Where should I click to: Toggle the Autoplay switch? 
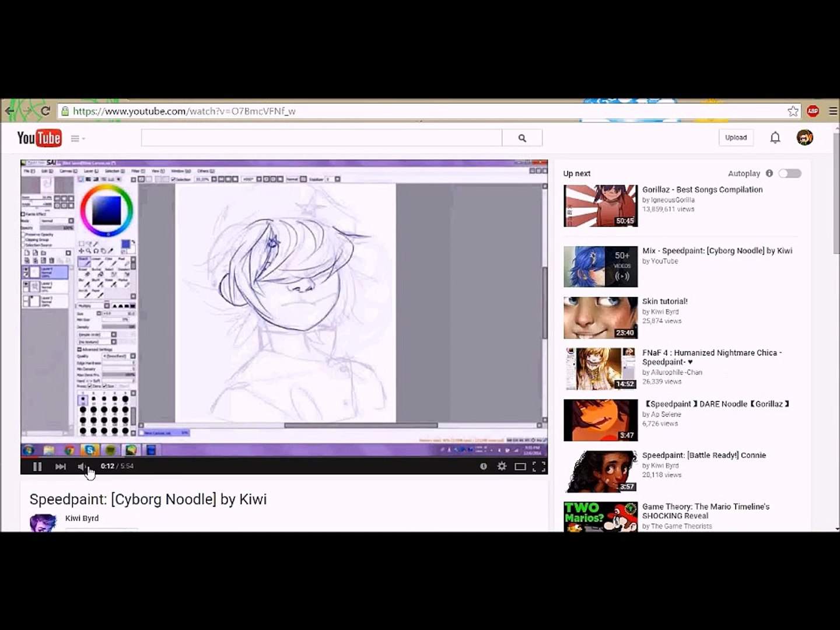pos(790,173)
